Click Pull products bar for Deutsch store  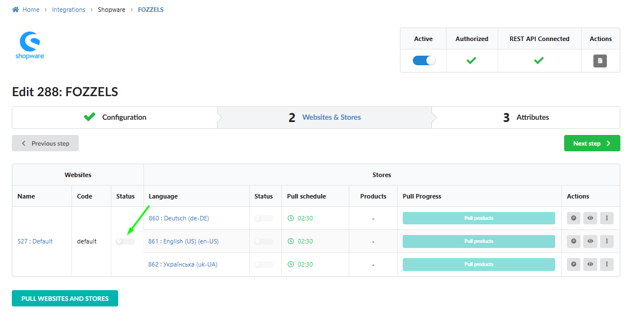(x=479, y=218)
